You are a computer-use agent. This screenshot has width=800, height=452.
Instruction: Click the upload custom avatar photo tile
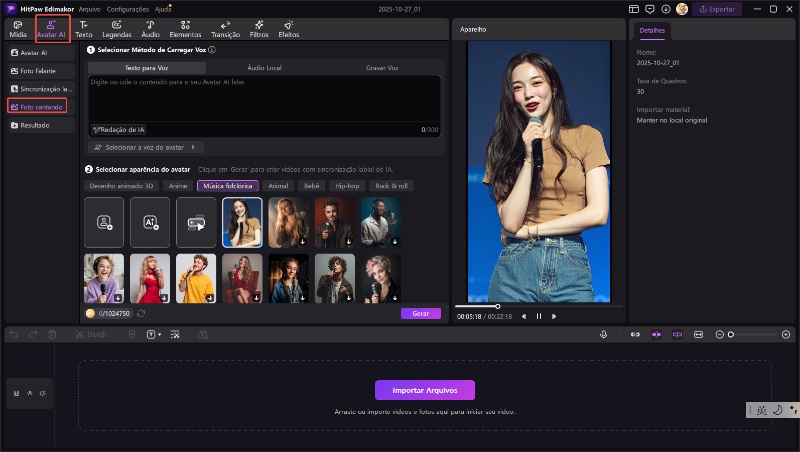point(104,222)
